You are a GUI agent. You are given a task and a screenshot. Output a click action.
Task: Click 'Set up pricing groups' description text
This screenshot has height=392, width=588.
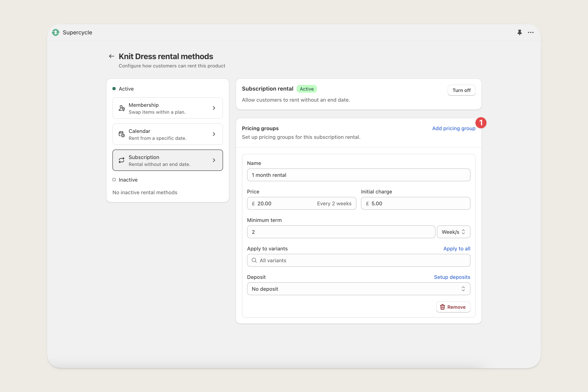point(301,137)
